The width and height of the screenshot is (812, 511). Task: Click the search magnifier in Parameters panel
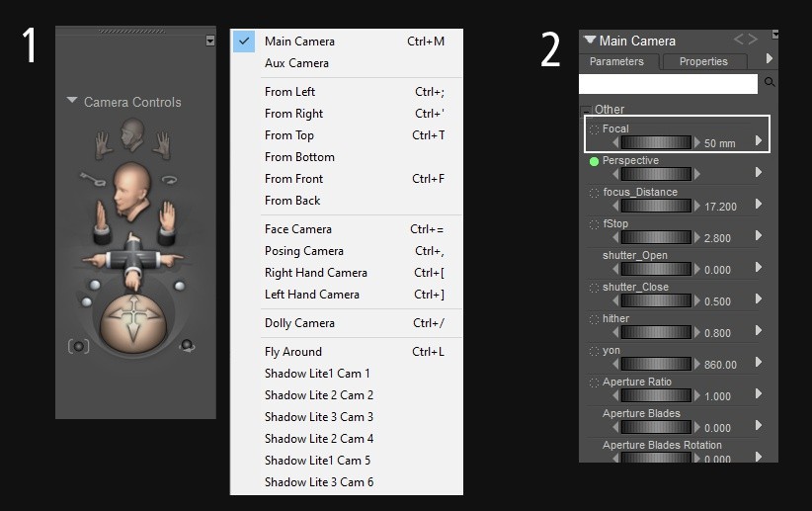coord(771,84)
